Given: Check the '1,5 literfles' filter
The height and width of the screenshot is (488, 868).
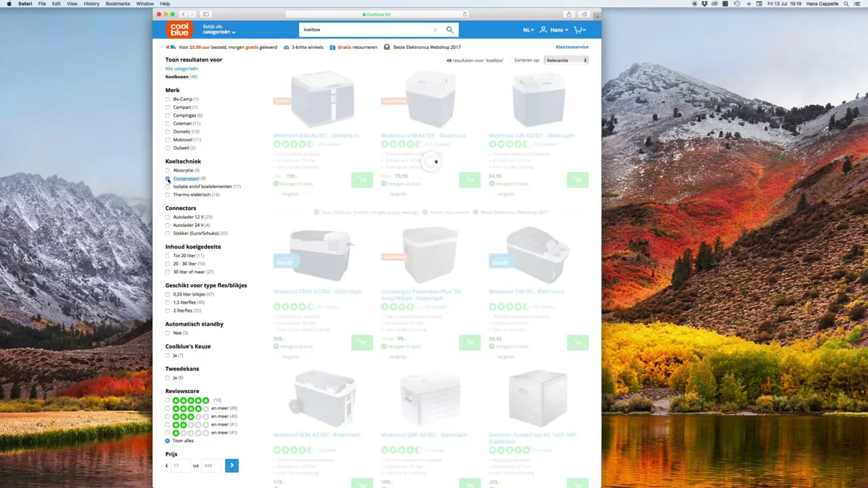Looking at the screenshot, I should point(167,303).
